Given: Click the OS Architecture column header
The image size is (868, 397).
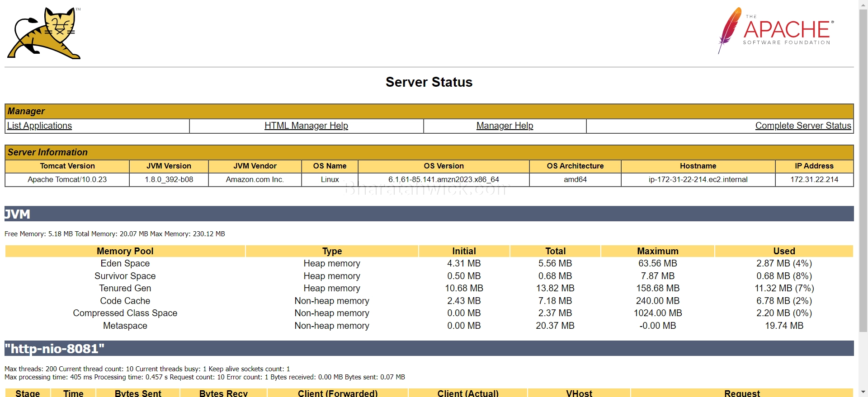Looking at the screenshot, I should pyautogui.click(x=575, y=166).
